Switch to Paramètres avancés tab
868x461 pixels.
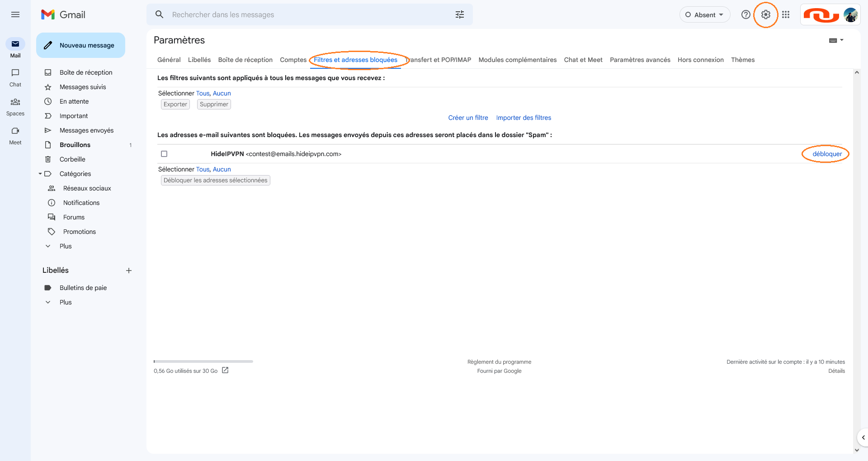click(x=640, y=60)
